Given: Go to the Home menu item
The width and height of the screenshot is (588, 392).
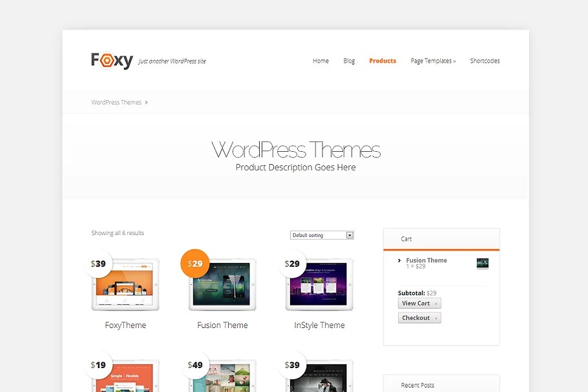Looking at the screenshot, I should (320, 61).
